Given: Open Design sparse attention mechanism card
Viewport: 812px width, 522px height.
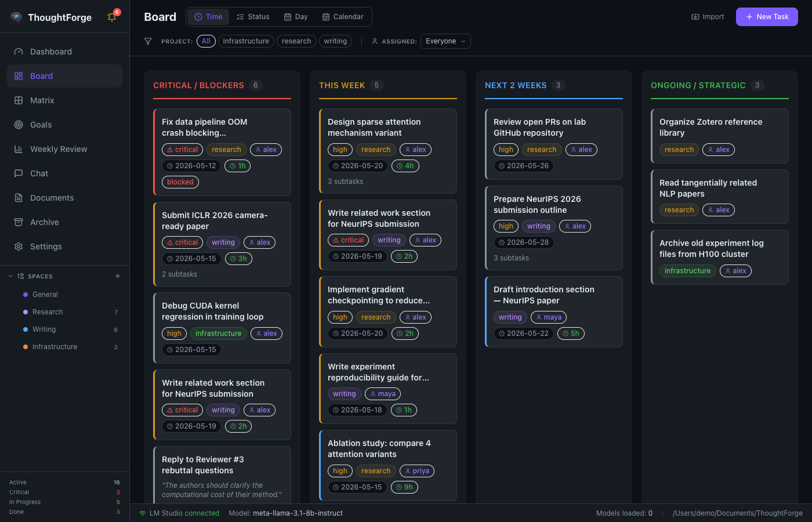Looking at the screenshot, I should point(388,151).
